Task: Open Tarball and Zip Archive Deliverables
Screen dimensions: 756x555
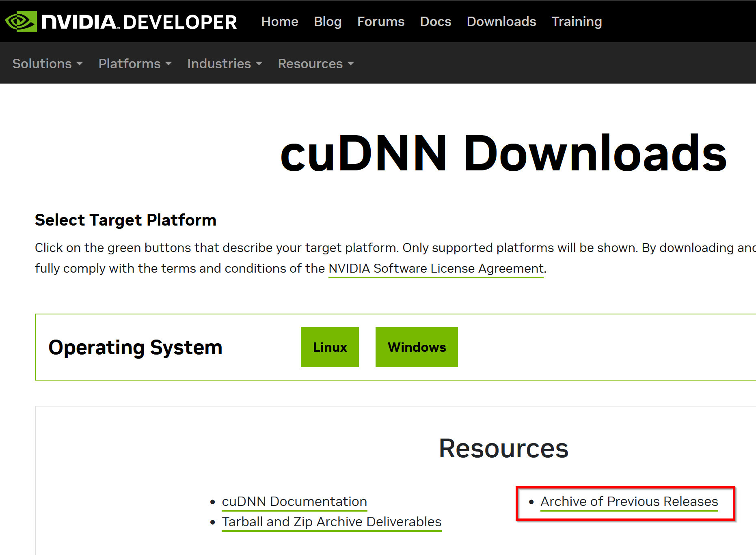Action: 331,522
